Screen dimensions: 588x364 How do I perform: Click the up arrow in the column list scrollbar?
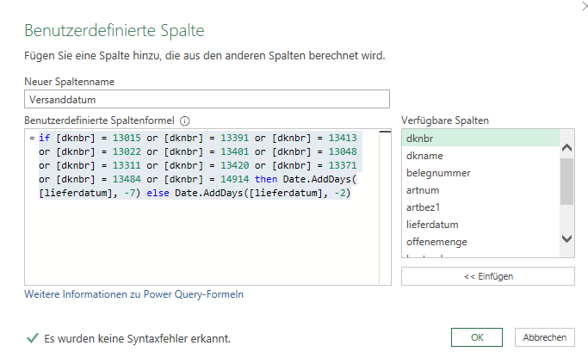click(566, 148)
